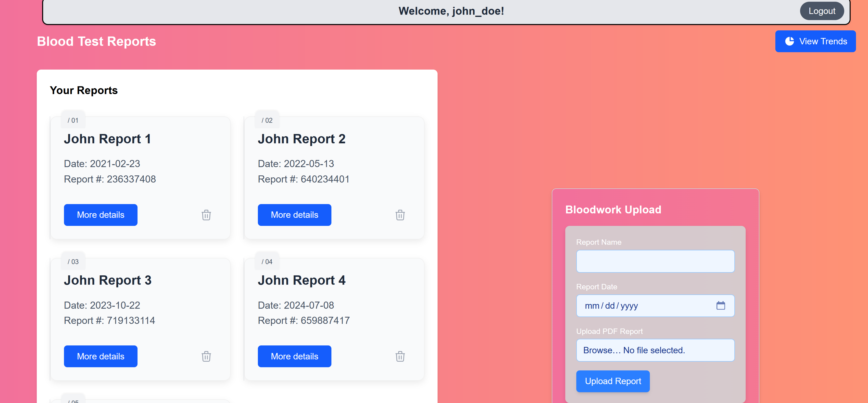Click trash icon on John Report 2
Viewport: 868px width, 403px height.
400,215
